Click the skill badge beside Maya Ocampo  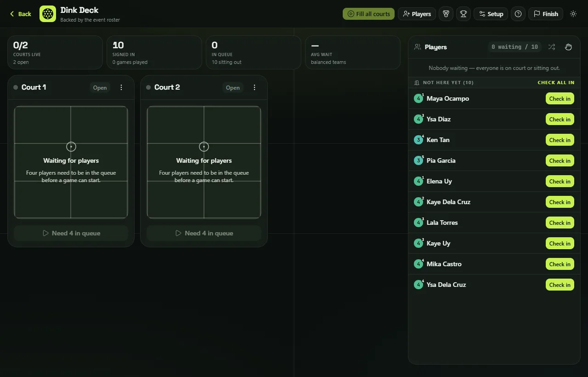(418, 98)
